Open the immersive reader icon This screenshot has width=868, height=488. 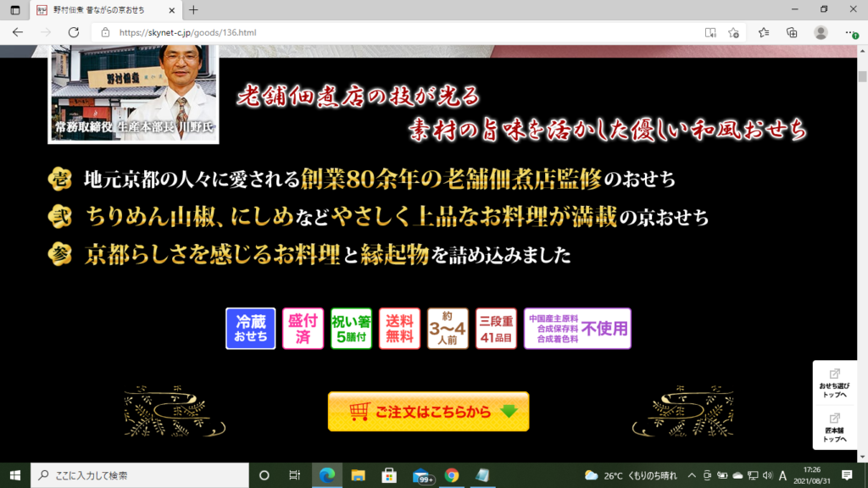coord(710,33)
